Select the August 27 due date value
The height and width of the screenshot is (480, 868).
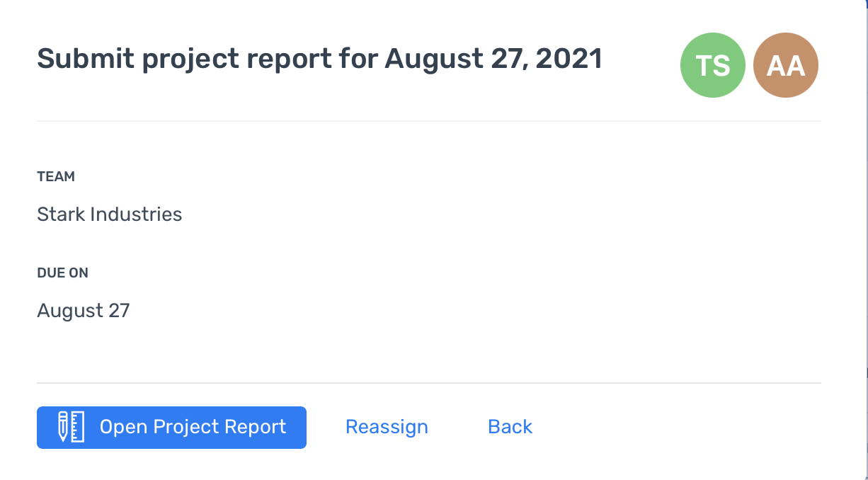[84, 311]
